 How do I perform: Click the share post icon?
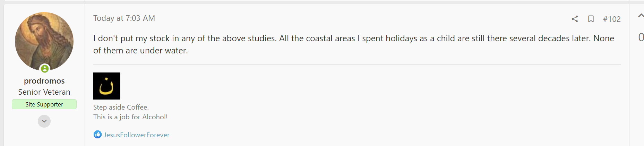(575, 19)
